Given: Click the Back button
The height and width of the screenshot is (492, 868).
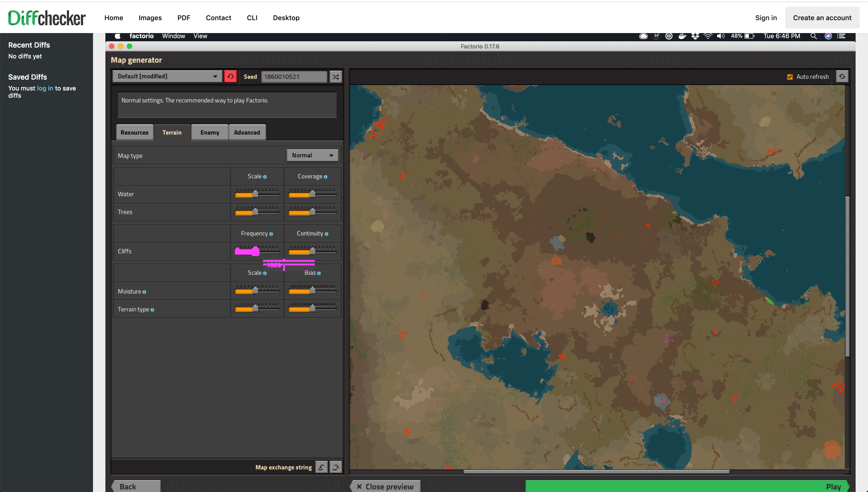Looking at the screenshot, I should point(136,486).
